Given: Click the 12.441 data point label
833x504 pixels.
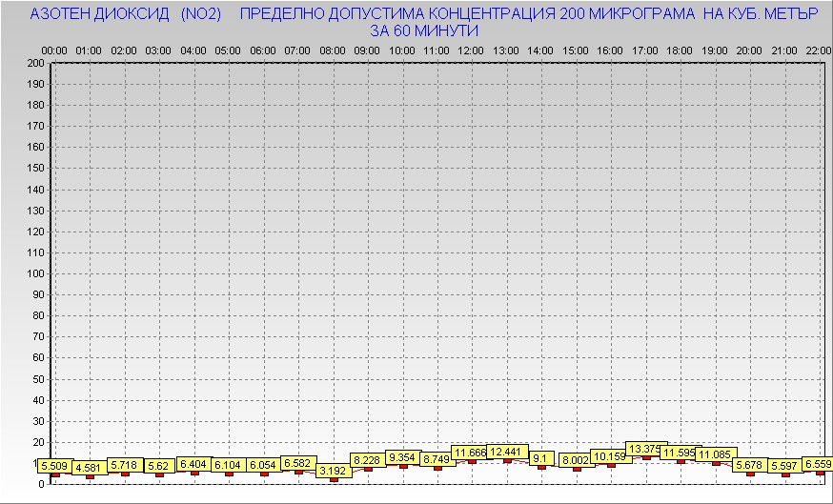Looking at the screenshot, I should [x=506, y=452].
